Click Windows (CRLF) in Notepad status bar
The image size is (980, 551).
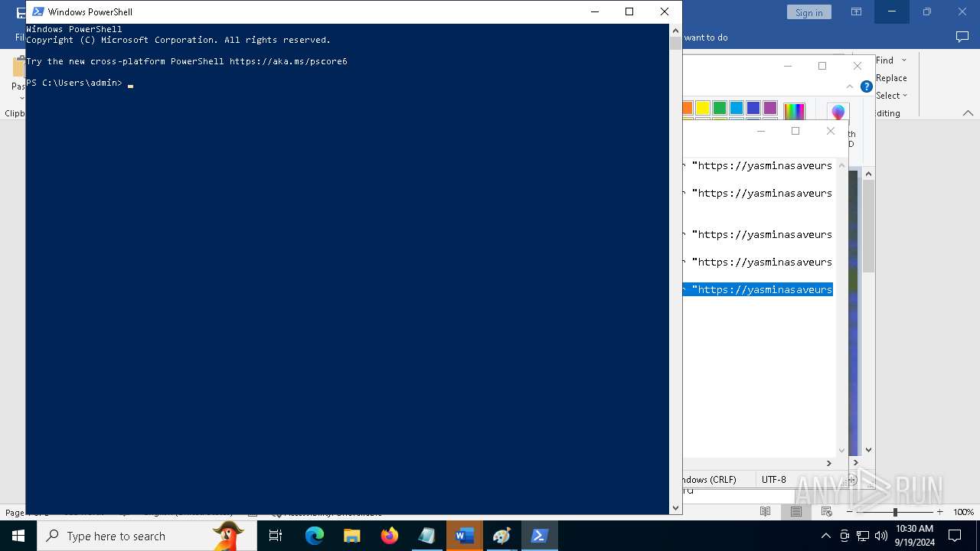pos(709,480)
